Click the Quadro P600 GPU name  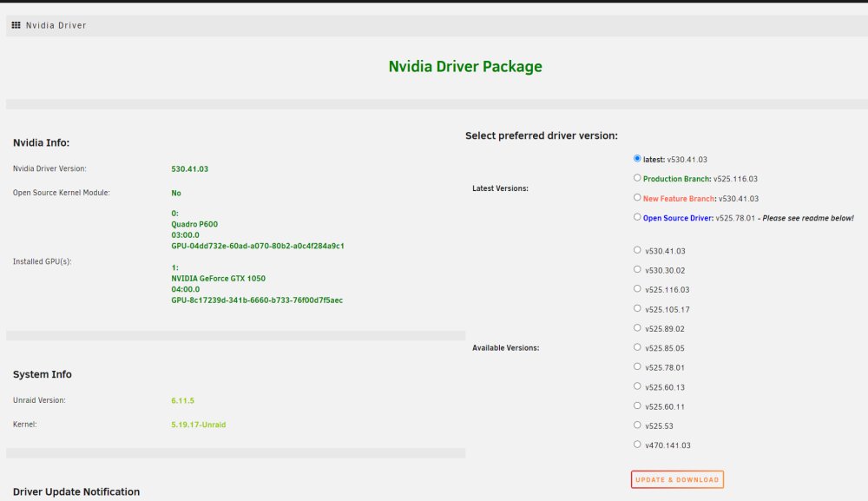[x=194, y=224]
